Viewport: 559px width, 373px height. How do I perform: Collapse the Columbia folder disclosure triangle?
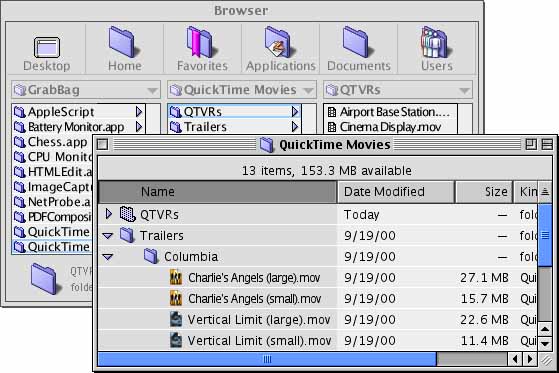[x=108, y=257]
